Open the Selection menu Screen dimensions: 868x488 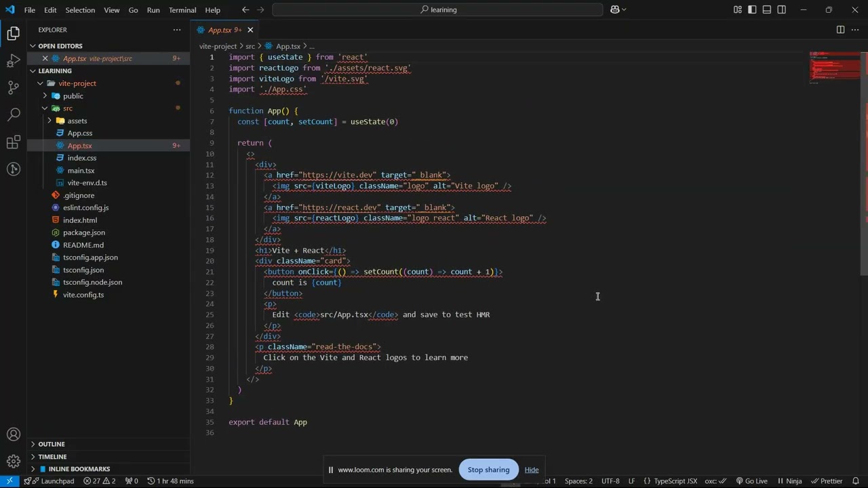[x=80, y=10]
